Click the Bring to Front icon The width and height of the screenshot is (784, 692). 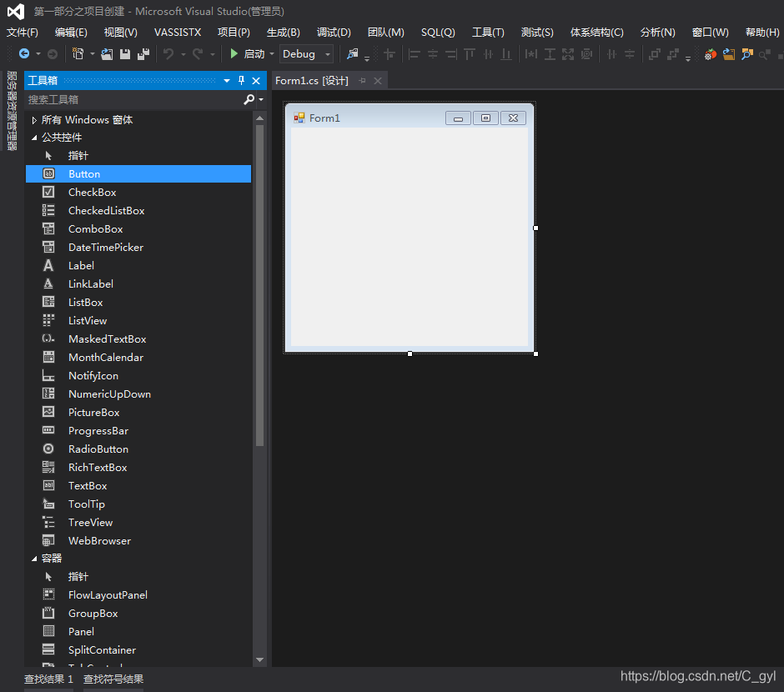pos(654,54)
